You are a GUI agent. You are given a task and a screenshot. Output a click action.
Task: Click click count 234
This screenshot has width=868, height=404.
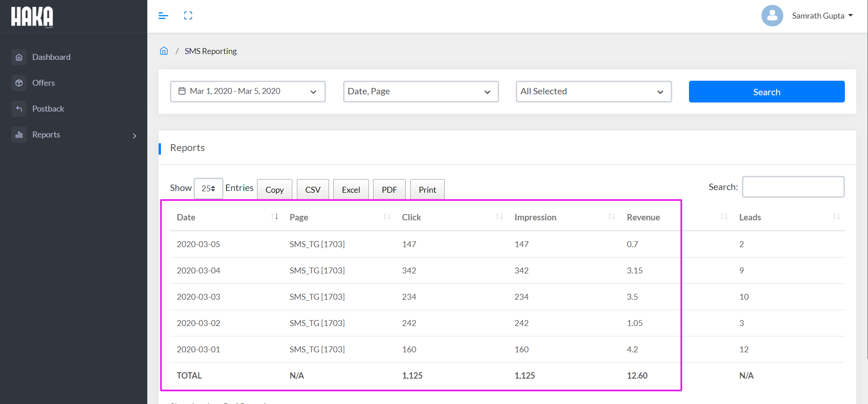[x=409, y=297]
